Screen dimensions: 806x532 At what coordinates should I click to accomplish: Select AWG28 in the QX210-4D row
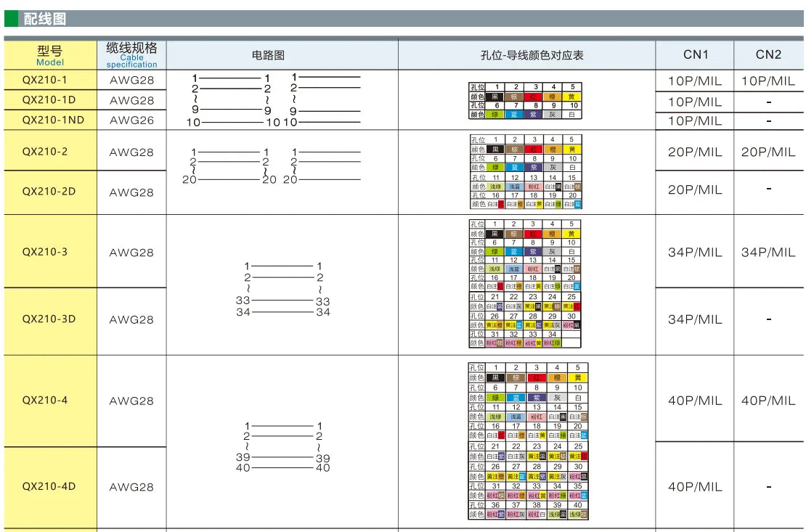tap(131, 487)
